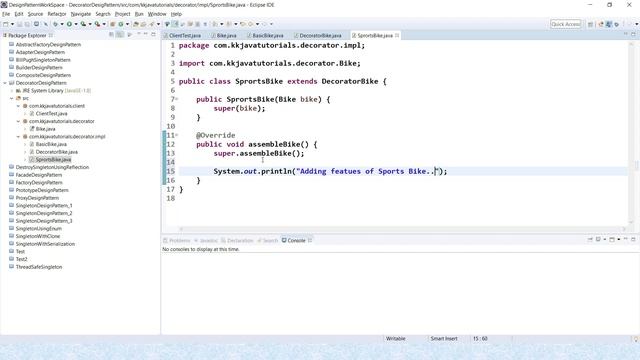Expand the JRE System Library node
This screenshot has width=640, height=360.
pos(12,91)
